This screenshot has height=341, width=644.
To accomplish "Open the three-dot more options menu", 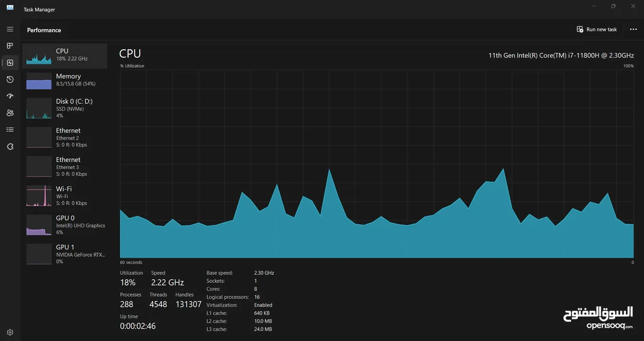I will (x=633, y=29).
